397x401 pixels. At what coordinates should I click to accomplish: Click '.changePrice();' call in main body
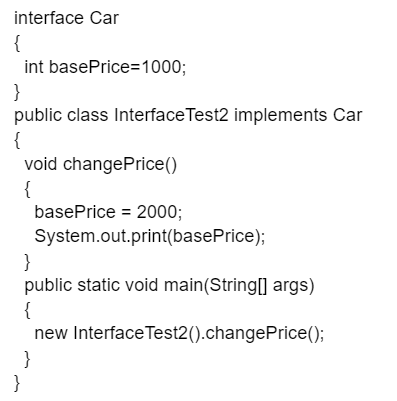tap(262, 333)
